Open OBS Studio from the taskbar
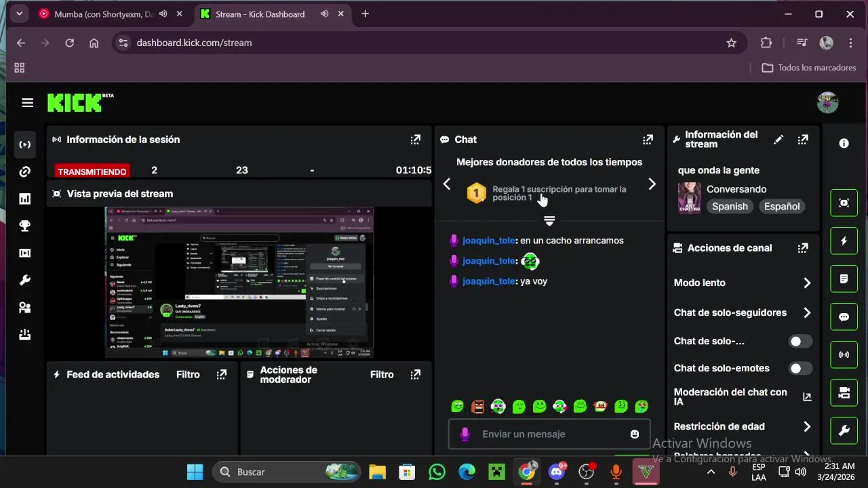This screenshot has height=488, width=868. 587,472
